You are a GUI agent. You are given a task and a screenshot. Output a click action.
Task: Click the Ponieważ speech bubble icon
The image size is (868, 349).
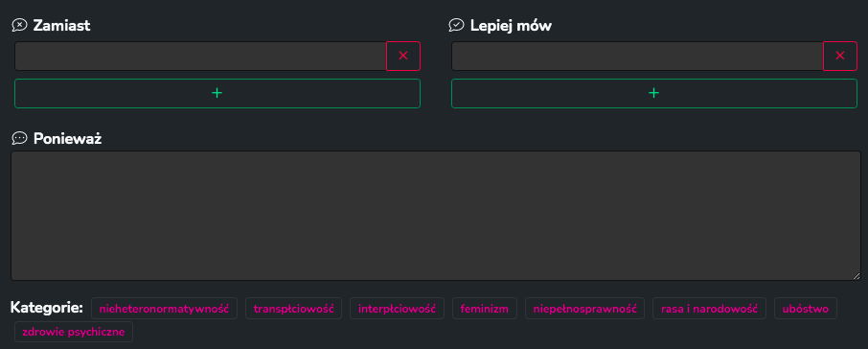(19, 138)
